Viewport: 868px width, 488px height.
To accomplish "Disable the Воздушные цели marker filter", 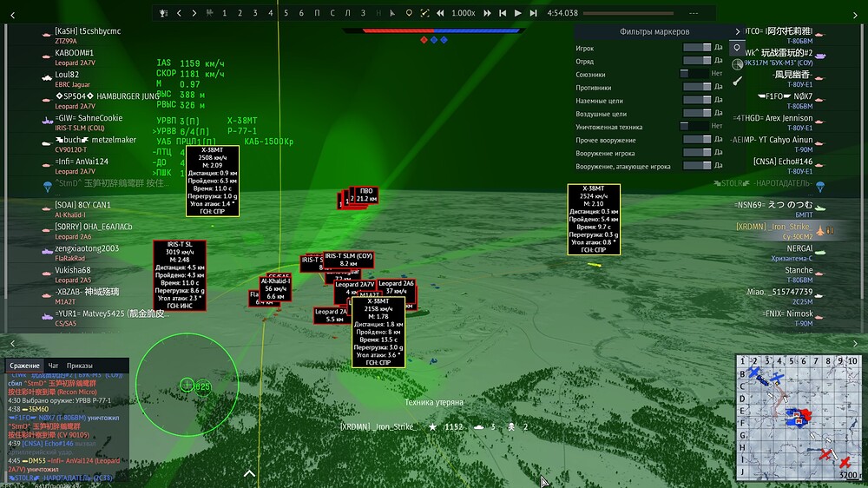I will coord(695,113).
